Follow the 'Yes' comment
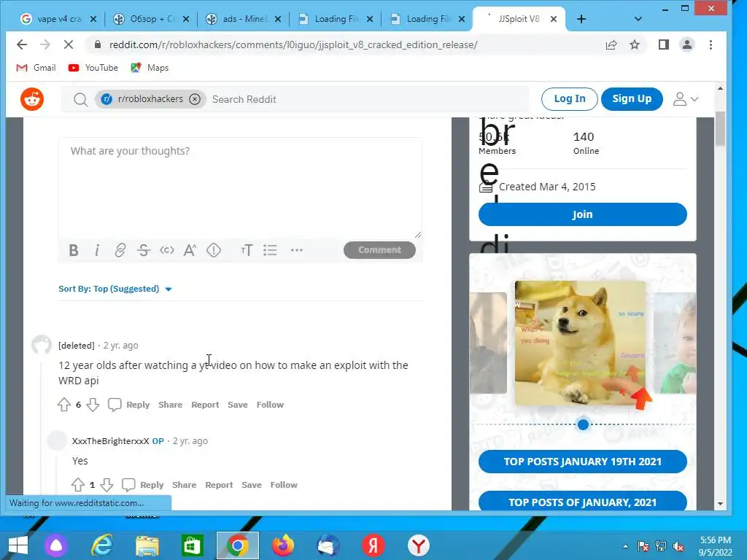 click(x=284, y=485)
